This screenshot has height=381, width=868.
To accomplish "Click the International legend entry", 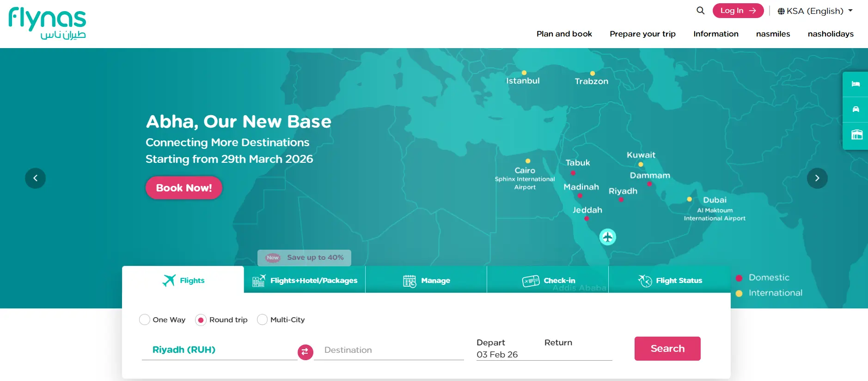I will 769,293.
